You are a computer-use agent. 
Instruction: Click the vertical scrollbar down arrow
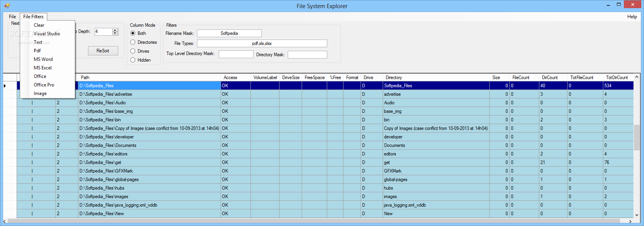637,215
